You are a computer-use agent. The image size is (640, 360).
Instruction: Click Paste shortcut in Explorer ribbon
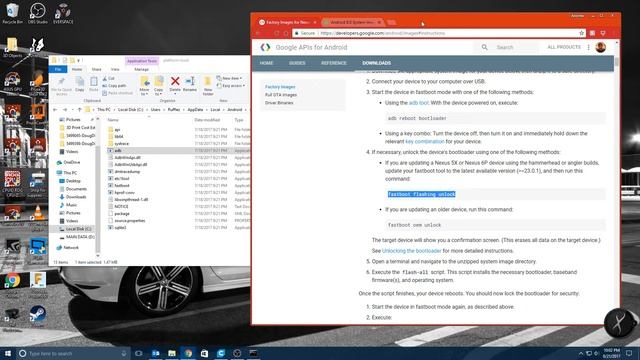tap(118, 93)
